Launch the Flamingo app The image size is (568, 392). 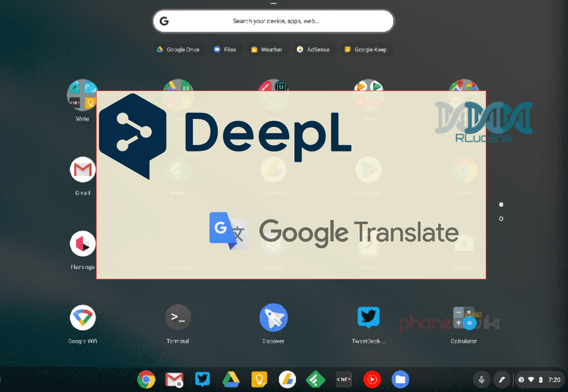(x=83, y=244)
